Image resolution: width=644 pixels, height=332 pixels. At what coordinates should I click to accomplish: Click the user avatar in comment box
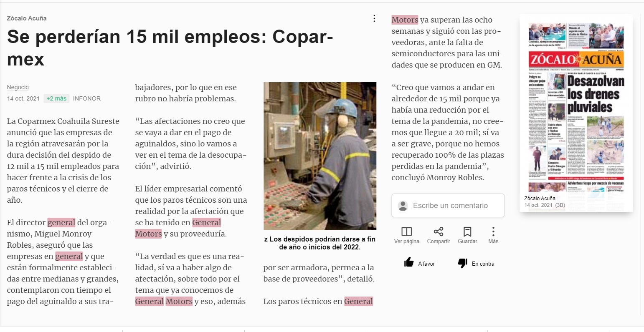[403, 206]
